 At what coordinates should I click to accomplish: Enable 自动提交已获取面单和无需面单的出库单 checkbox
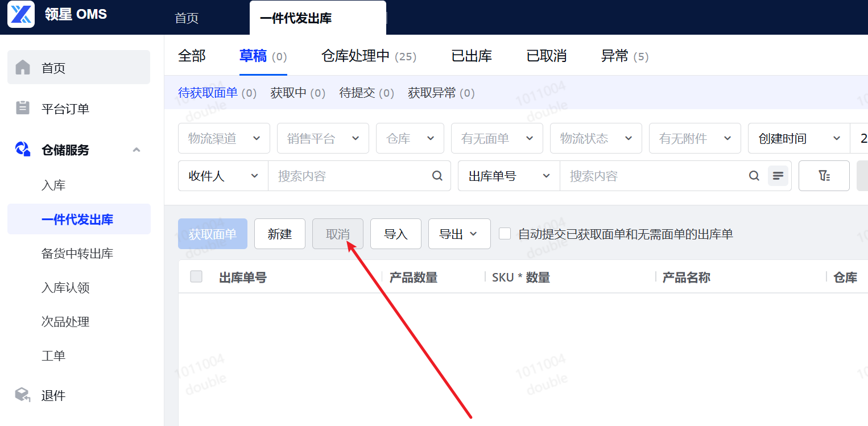pos(505,234)
